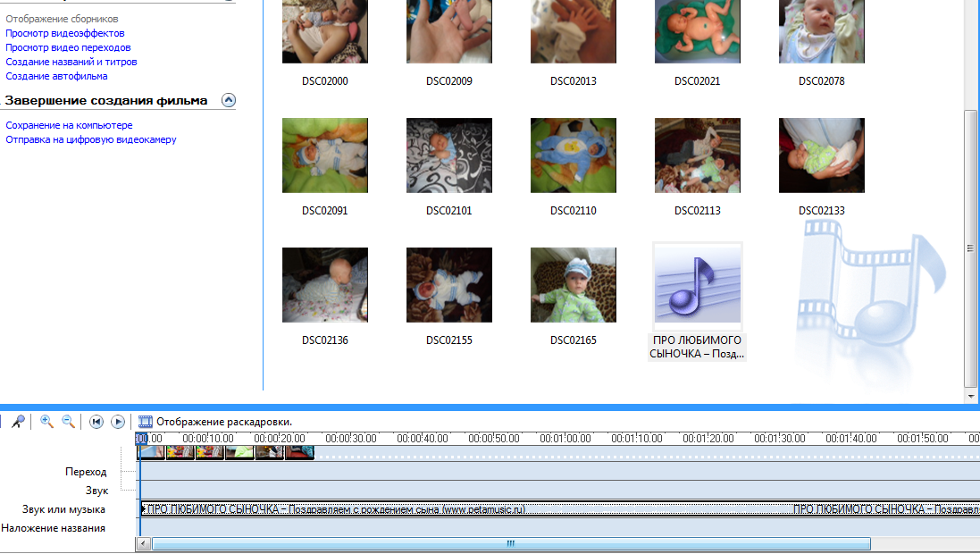The height and width of the screenshot is (554, 980).
Task: Click the storyboard filmstrip icon
Action: tap(145, 422)
